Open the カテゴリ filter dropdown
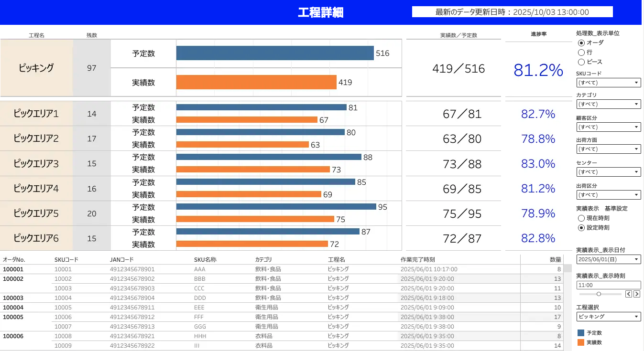The height and width of the screenshot is (351, 644). click(609, 104)
